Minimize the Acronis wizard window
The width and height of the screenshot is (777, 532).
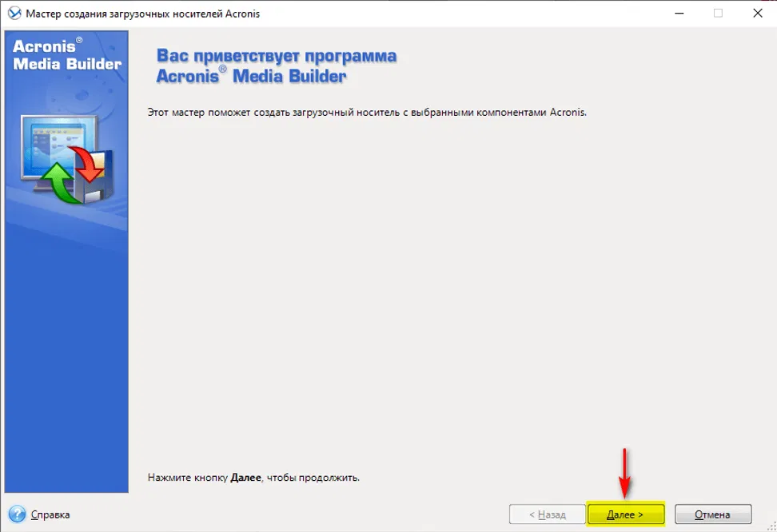[679, 14]
